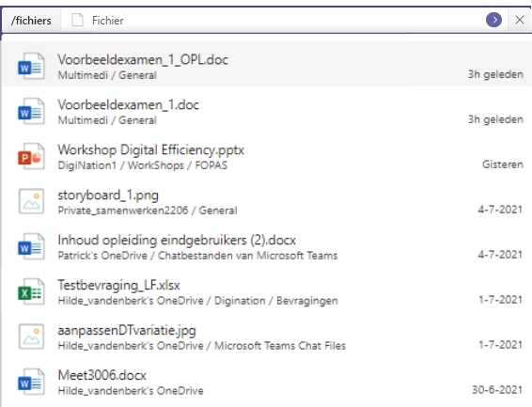Click the Excel icon for Testbevraging_LF.xlsx

(x=31, y=291)
